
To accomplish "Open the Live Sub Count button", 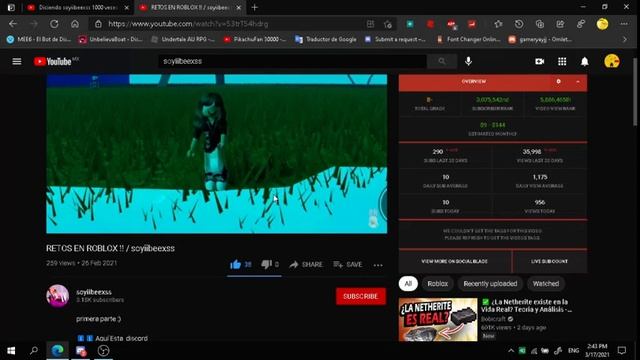I will click(549, 261).
